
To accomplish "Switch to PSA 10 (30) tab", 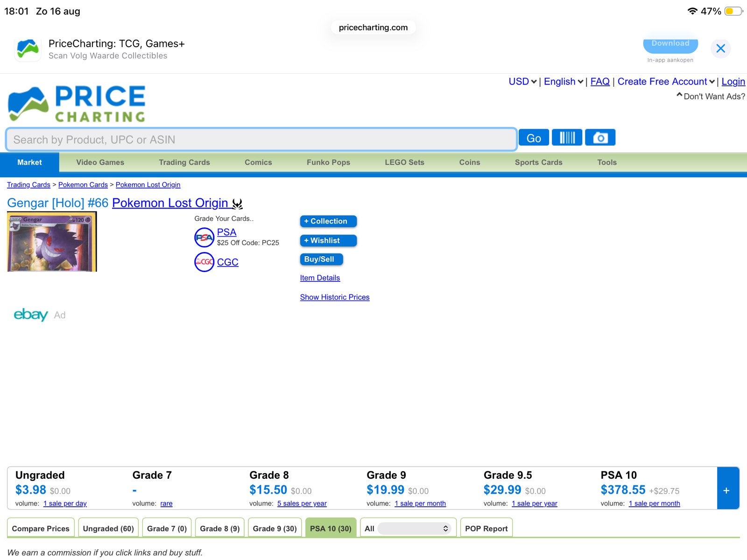I will point(331,528).
